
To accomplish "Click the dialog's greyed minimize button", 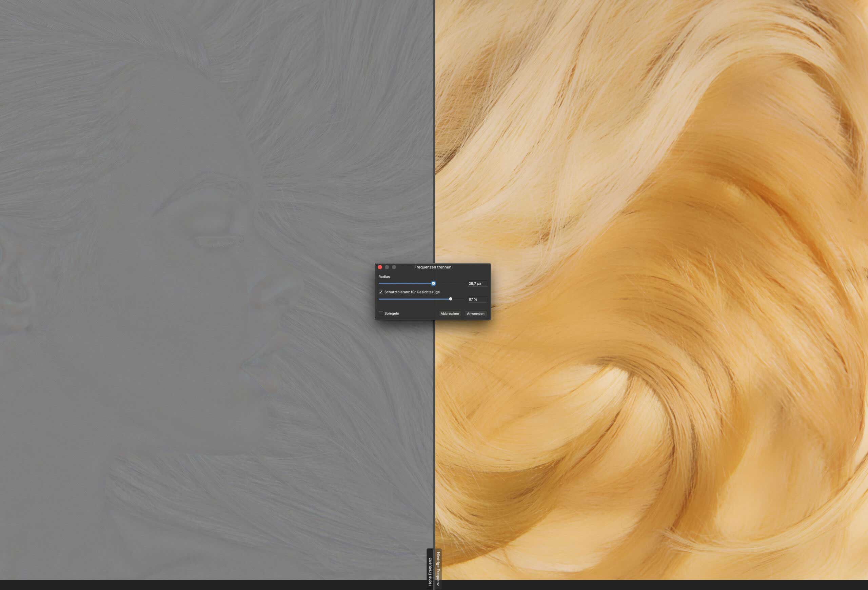I will (x=387, y=267).
